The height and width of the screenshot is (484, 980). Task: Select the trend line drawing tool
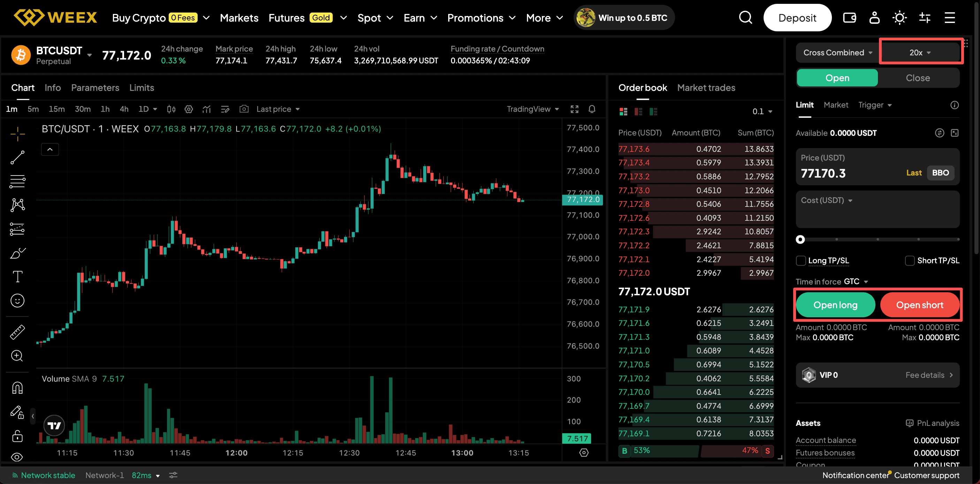click(x=17, y=157)
